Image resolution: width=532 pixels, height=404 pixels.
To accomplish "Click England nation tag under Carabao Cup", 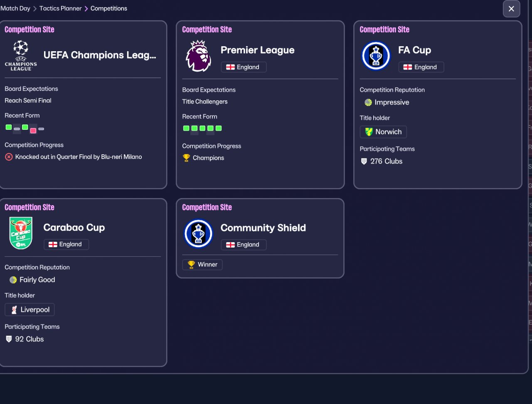I will 66,244.
